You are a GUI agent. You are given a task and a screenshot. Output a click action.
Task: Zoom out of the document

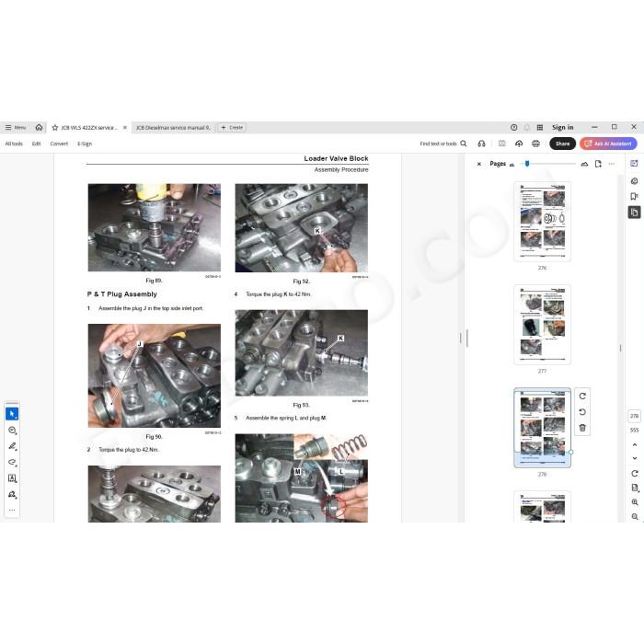point(635,517)
